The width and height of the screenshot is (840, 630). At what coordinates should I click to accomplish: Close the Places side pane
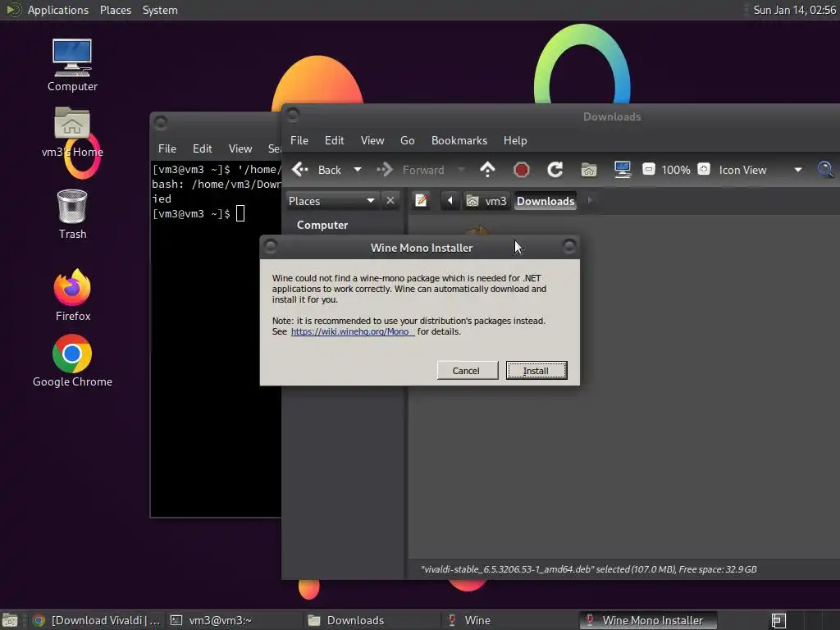[x=390, y=200]
